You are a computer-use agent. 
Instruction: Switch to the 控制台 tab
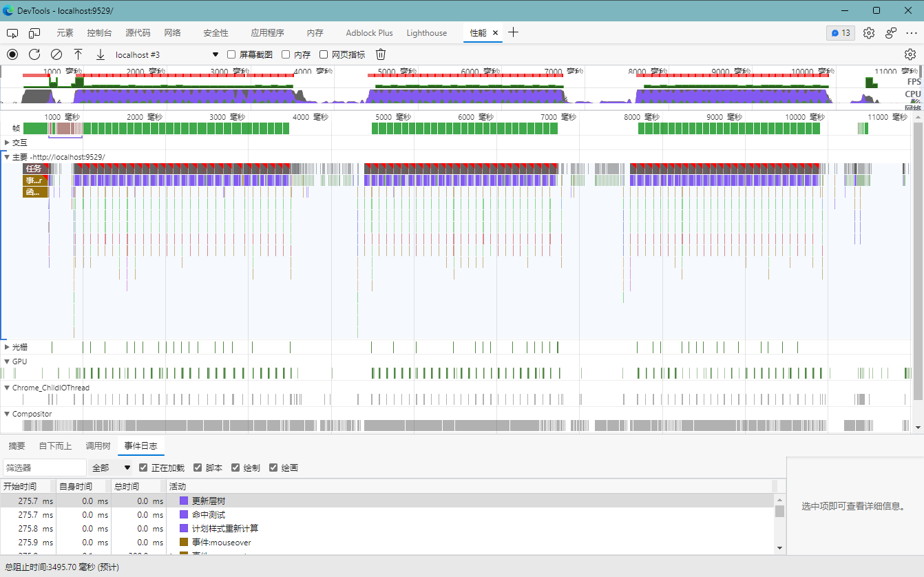pos(99,33)
